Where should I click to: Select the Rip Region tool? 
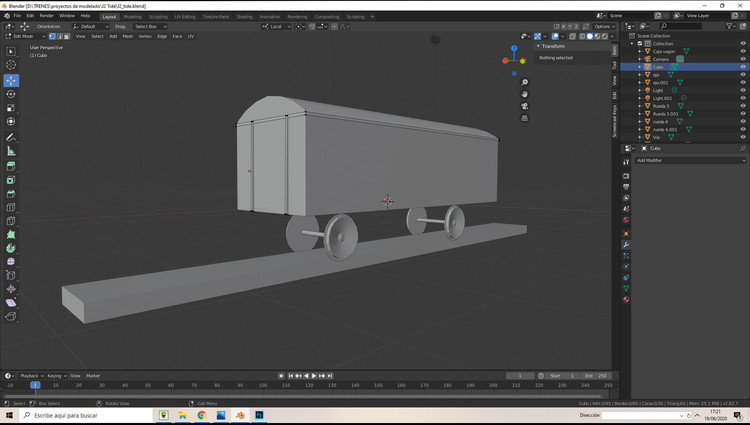11,316
